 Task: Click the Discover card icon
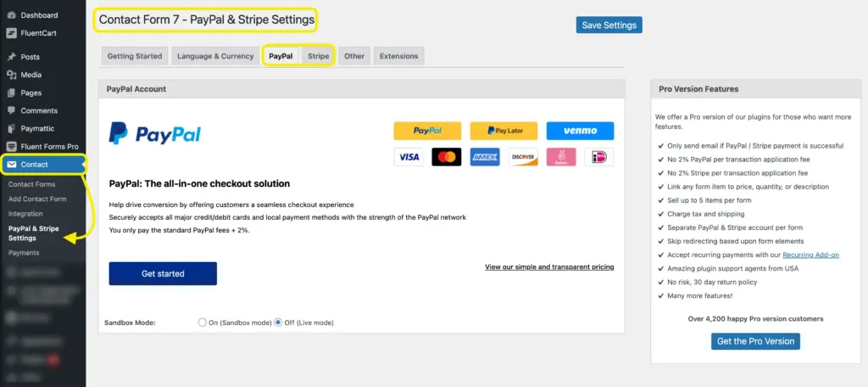(523, 157)
